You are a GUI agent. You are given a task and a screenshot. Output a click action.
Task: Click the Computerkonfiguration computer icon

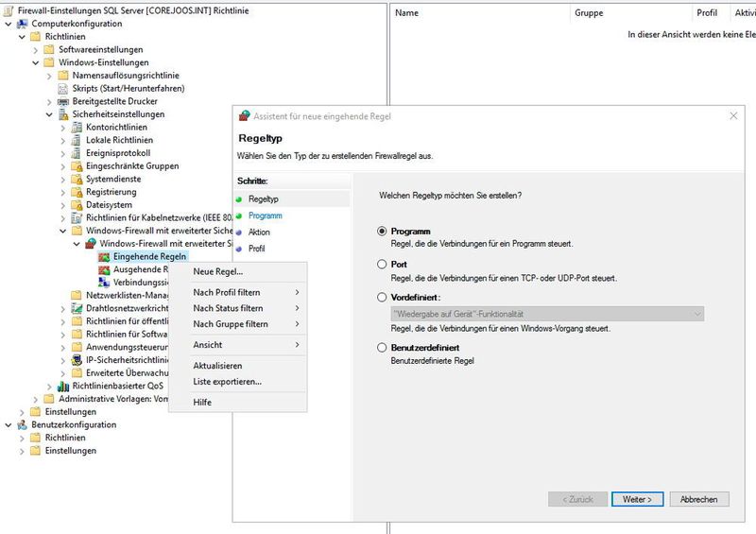pos(22,24)
